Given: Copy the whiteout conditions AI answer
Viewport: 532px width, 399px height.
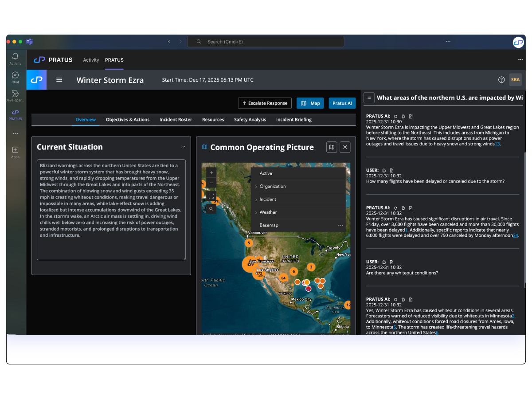Looking at the screenshot, I should click(403, 299).
